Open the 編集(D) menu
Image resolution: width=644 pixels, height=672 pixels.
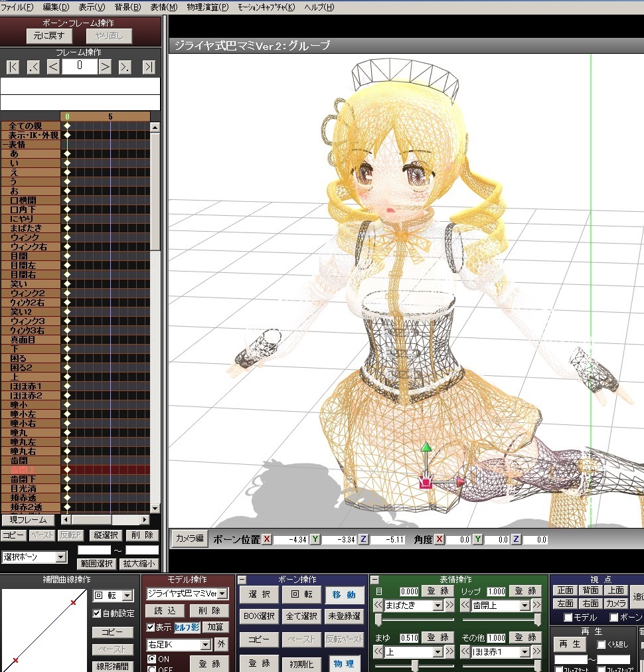(56, 7)
